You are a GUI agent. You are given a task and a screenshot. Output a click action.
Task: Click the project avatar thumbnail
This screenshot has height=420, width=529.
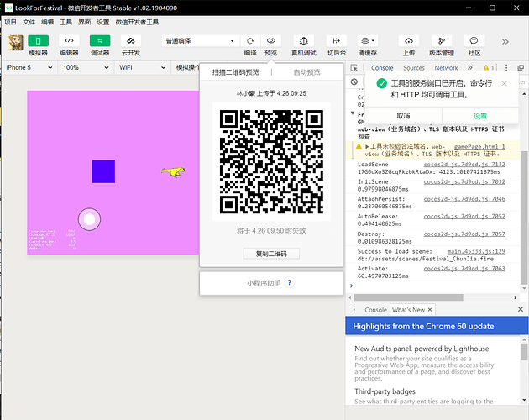click(x=15, y=43)
